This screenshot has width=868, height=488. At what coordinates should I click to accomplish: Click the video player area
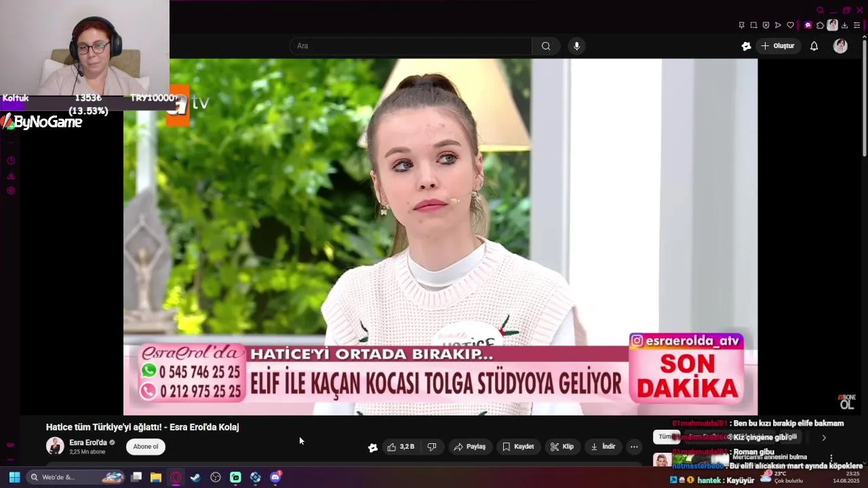click(x=440, y=237)
